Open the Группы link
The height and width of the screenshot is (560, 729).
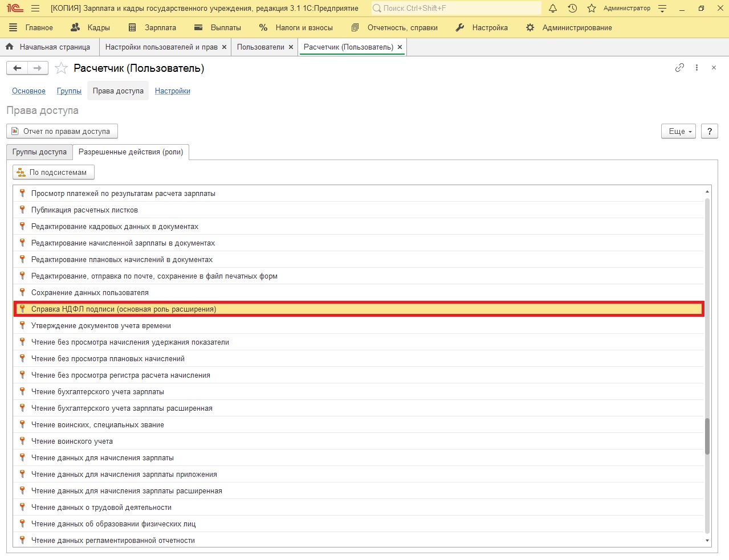(x=69, y=91)
